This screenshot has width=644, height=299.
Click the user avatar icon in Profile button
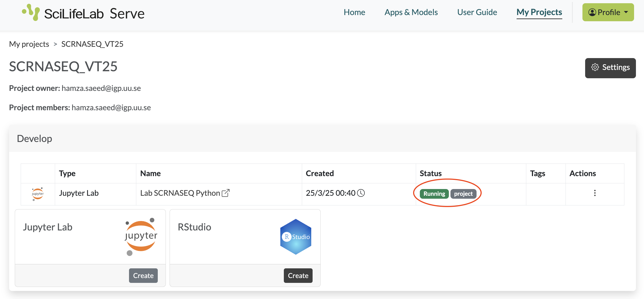592,12
